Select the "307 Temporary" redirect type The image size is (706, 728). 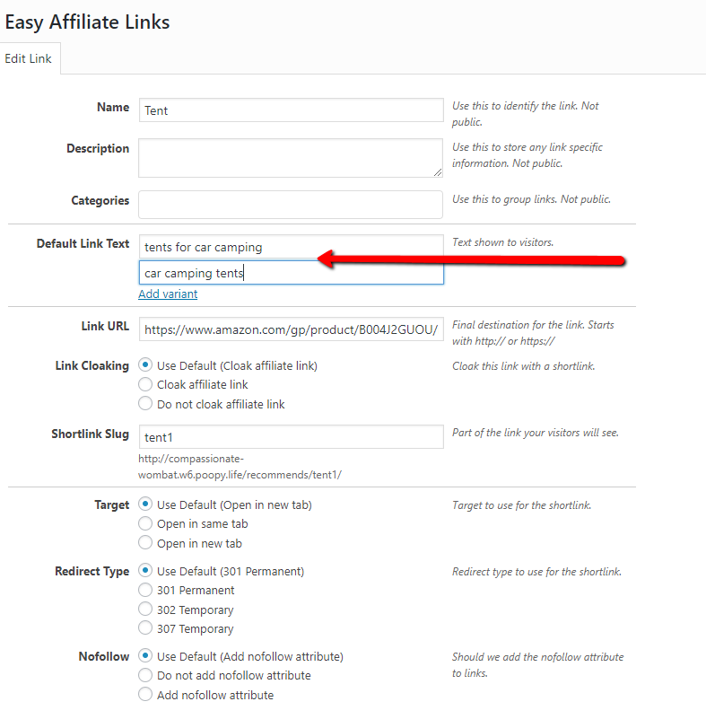pos(144,628)
